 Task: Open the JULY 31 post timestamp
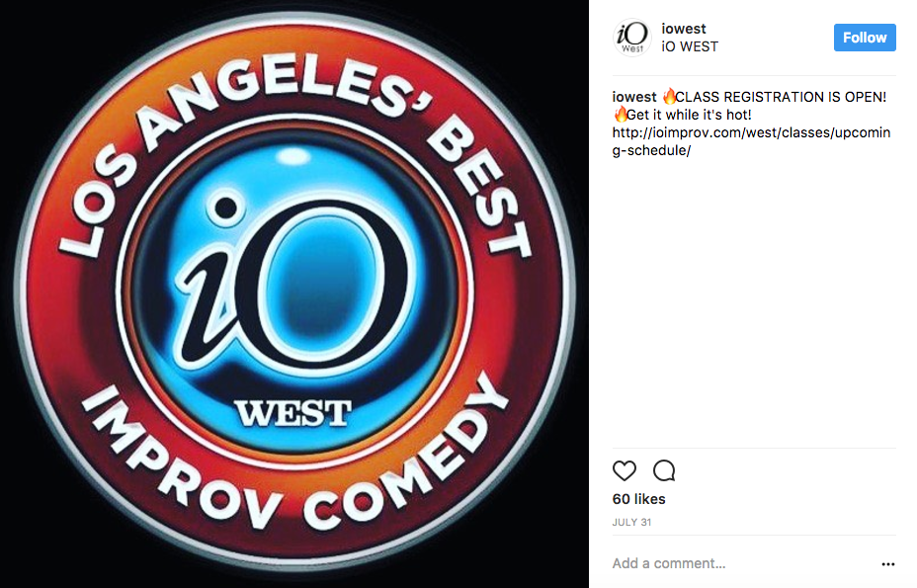pyautogui.click(x=631, y=523)
